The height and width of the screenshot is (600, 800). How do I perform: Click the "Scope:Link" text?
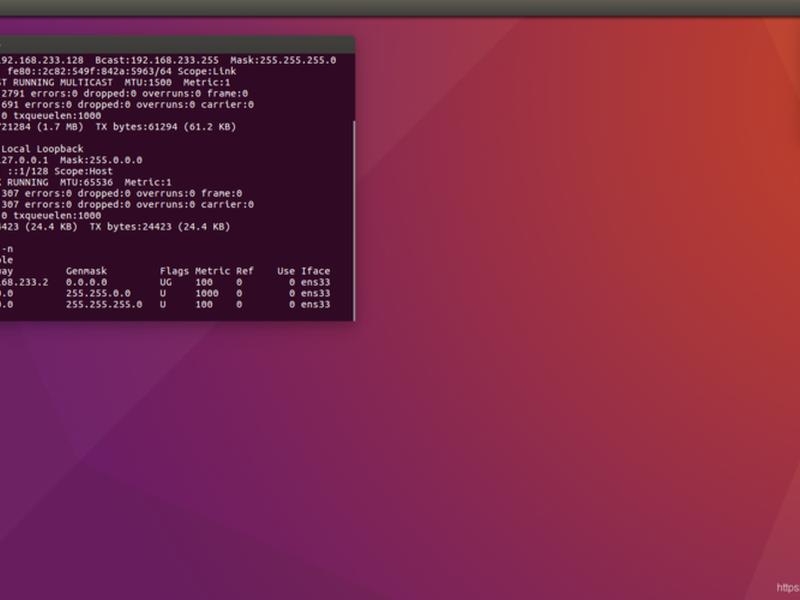(207, 71)
